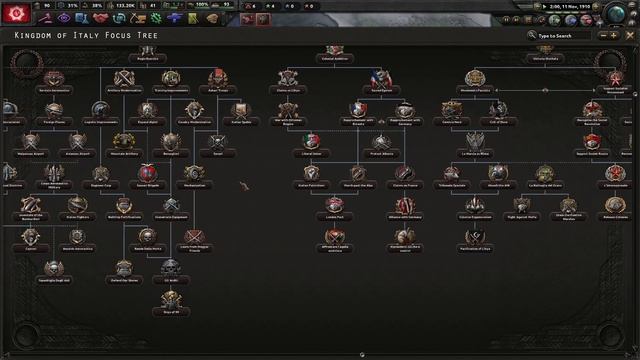Select the Camicie Nere focus

(x=451, y=114)
